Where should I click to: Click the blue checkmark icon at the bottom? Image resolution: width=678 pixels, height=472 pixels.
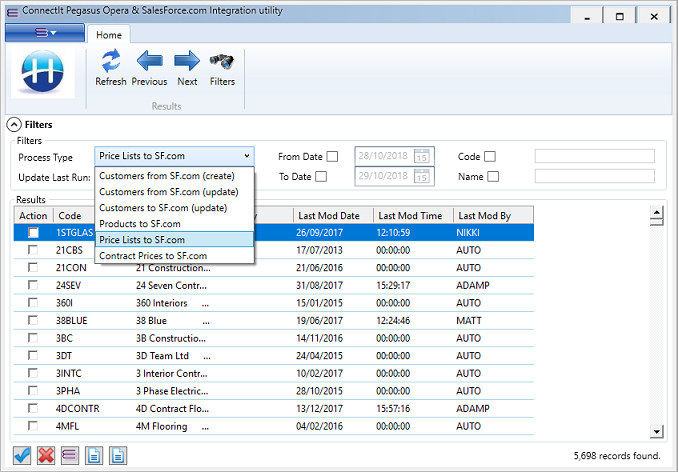tap(23, 455)
